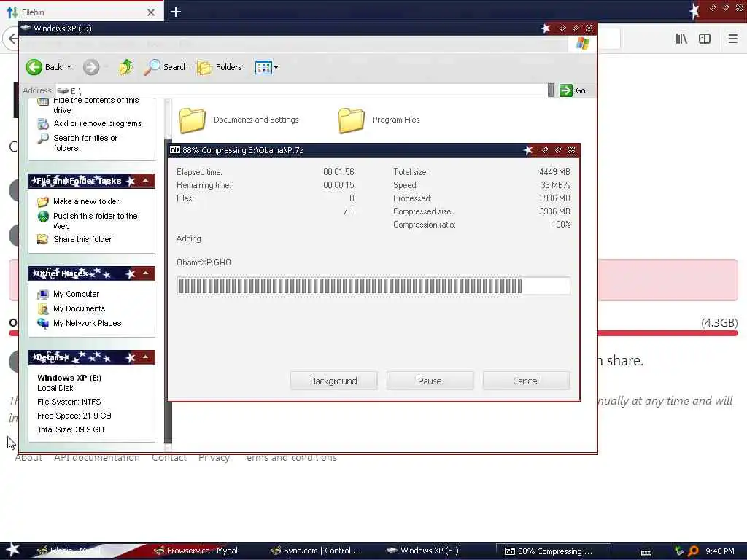Click the Filebin tab label

[x=33, y=12]
